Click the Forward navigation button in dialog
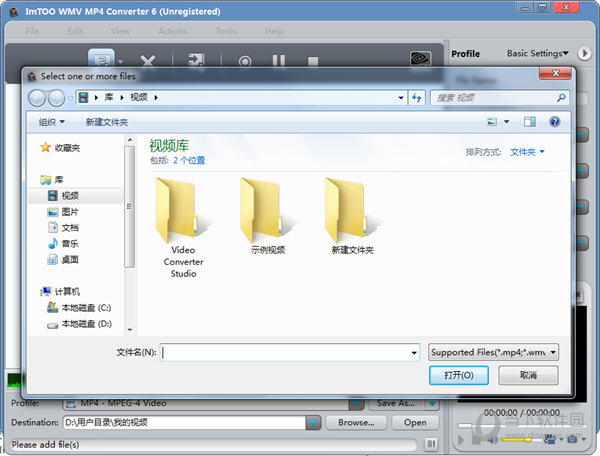Viewport: 600px width, 456px height. coord(56,98)
